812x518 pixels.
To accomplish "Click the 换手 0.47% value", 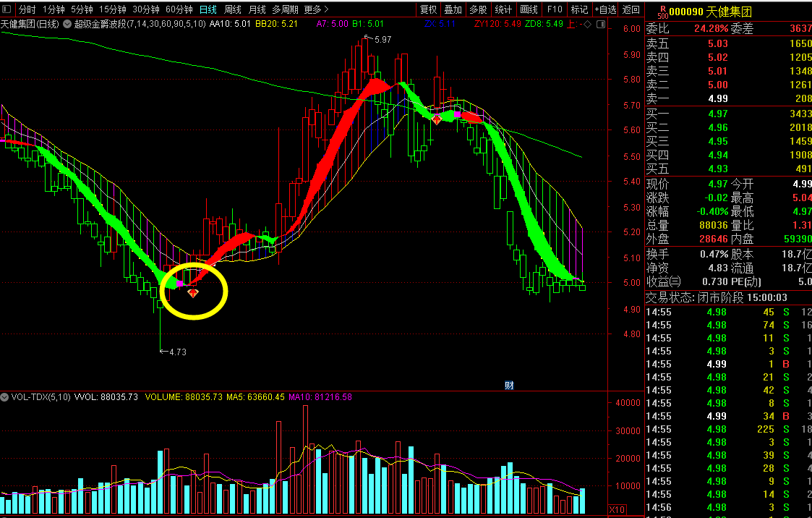I will pos(714,255).
